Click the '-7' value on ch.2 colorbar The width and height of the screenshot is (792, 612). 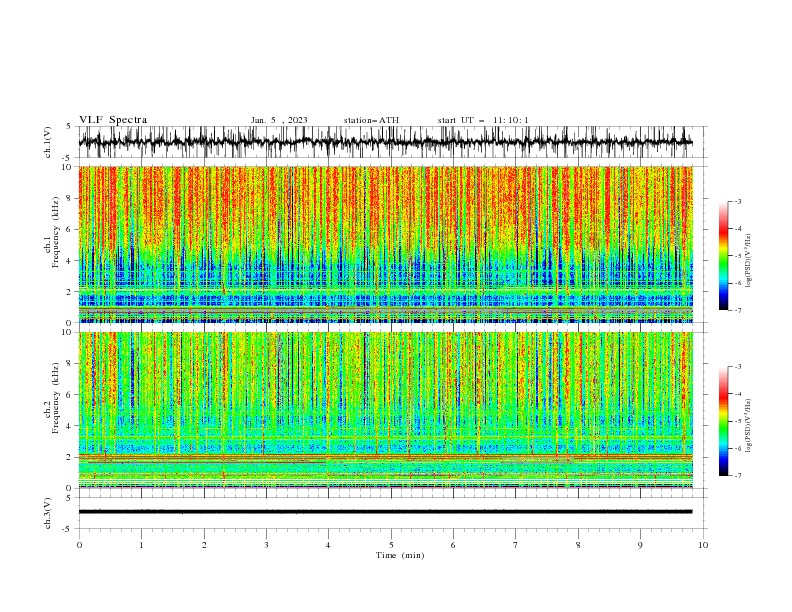738,476
